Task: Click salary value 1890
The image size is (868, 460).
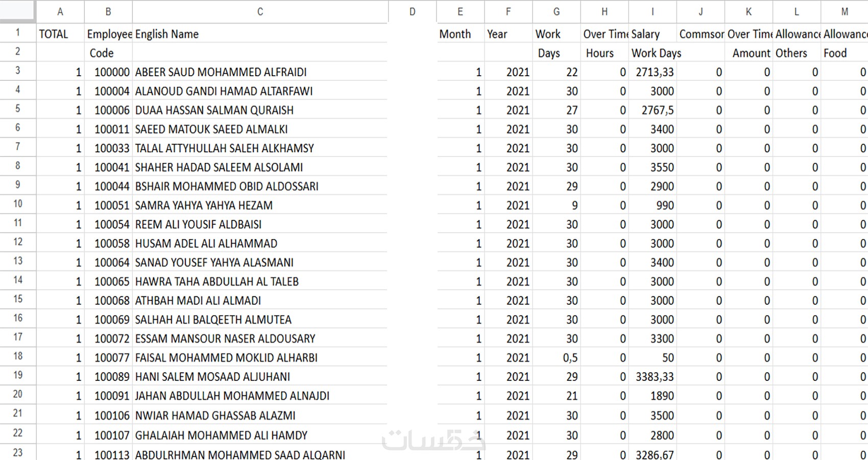Action: pyautogui.click(x=662, y=396)
